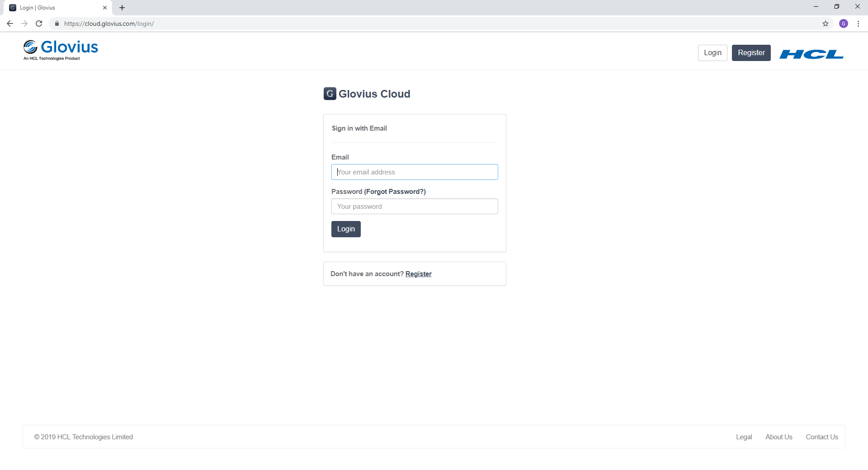Image resolution: width=868 pixels, height=470 pixels.
Task: Click the Glovius Cloud heading text
Action: (374, 94)
